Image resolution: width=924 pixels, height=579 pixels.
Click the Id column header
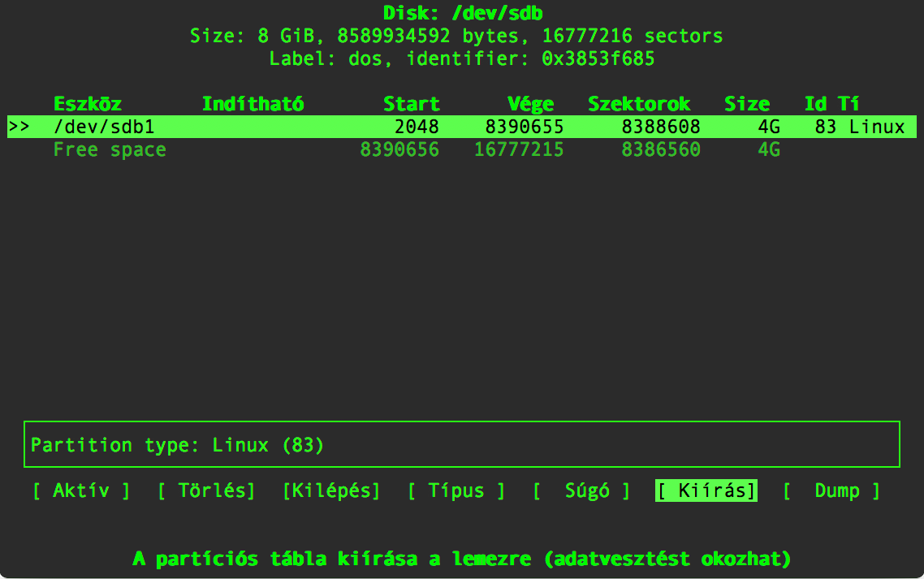coord(815,104)
